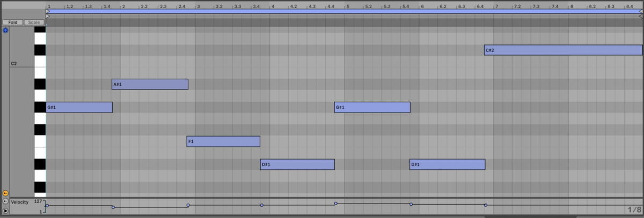Click bar 4 on the time ruler
644x218 pixels.
273,6
